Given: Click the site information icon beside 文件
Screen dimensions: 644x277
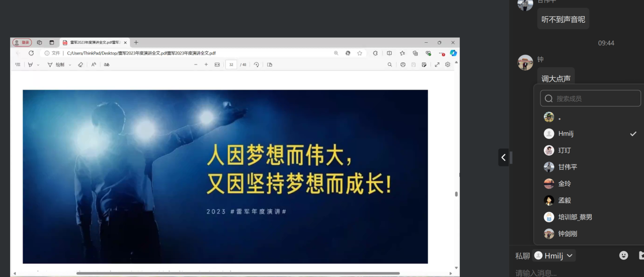Looking at the screenshot, I should click(x=47, y=53).
